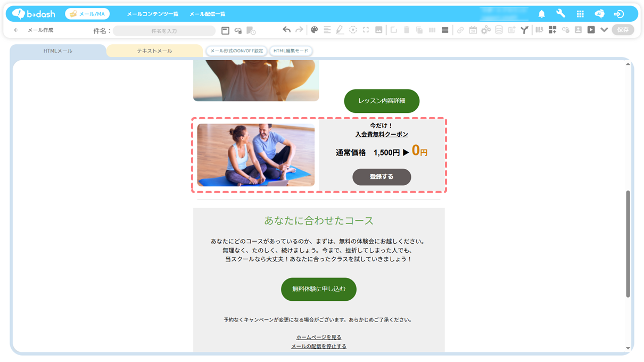Click the preheader window icon beside subject
This screenshot has height=362, width=644.
[225, 31]
